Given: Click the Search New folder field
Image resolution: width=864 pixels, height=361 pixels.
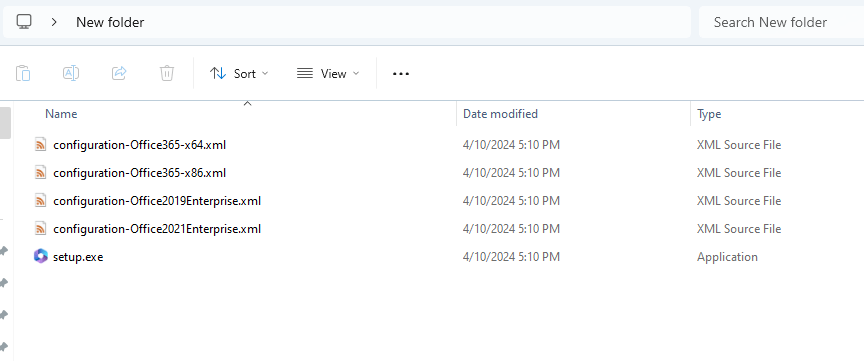Looking at the screenshot, I should [781, 22].
